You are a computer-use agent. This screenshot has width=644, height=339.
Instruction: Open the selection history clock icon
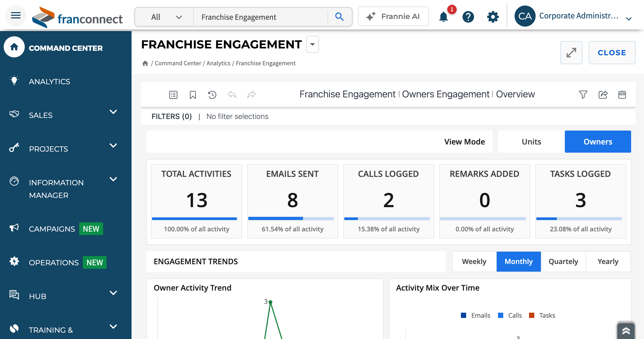(212, 95)
